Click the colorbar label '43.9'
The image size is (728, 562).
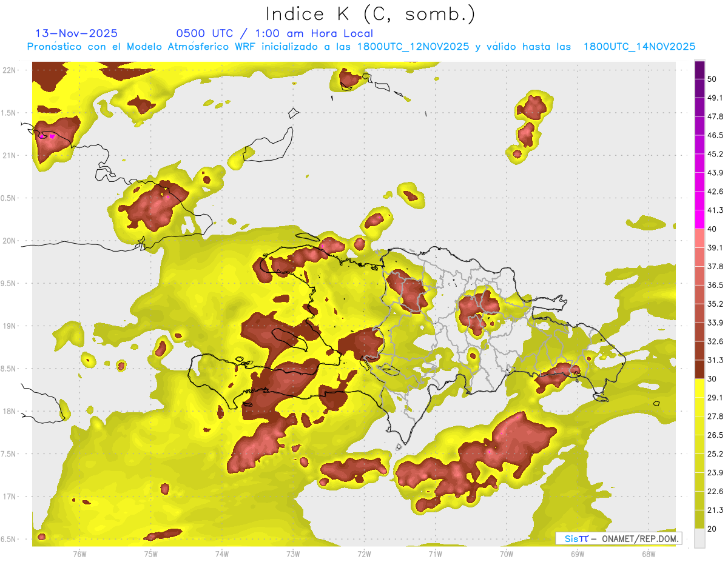tap(715, 173)
